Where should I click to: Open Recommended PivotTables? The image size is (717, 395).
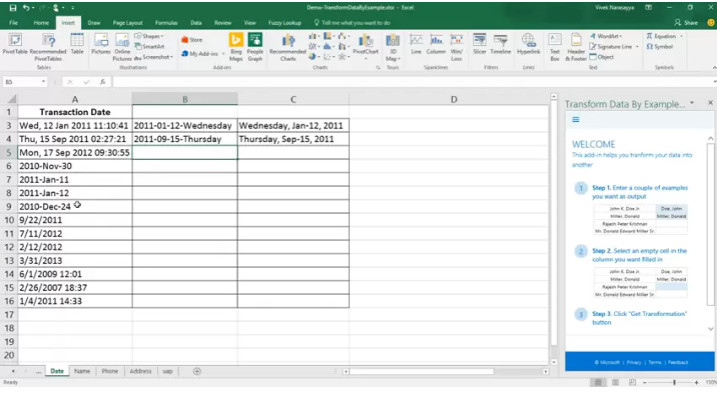coord(48,47)
